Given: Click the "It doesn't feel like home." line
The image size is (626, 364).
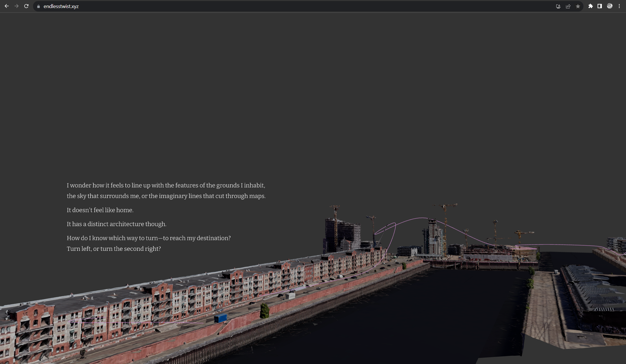Looking at the screenshot, I should 100,210.
